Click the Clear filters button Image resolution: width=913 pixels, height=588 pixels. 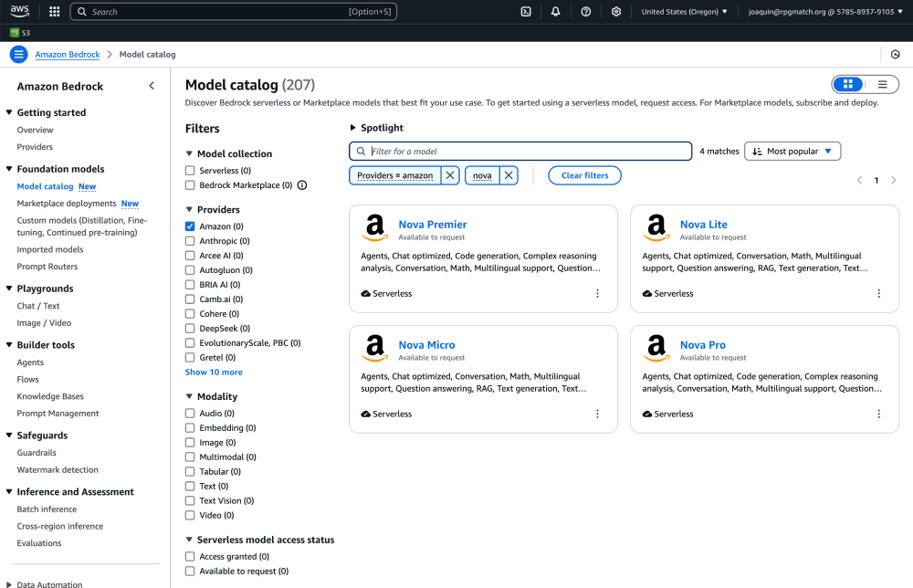tap(584, 175)
